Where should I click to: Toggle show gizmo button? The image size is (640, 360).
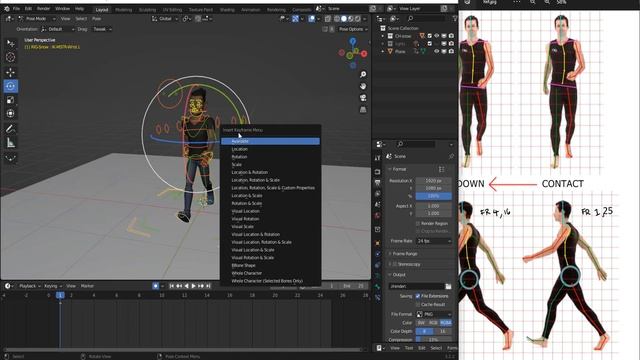296,19
